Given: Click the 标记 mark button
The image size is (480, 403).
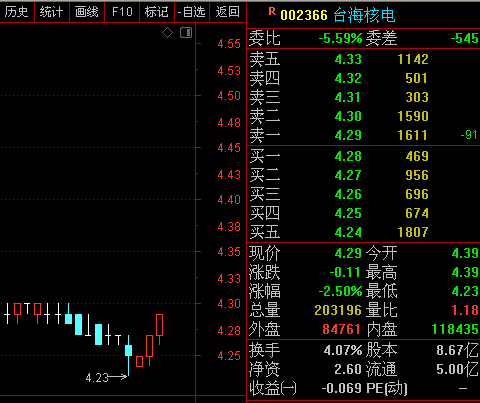Looking at the screenshot, I should (157, 12).
